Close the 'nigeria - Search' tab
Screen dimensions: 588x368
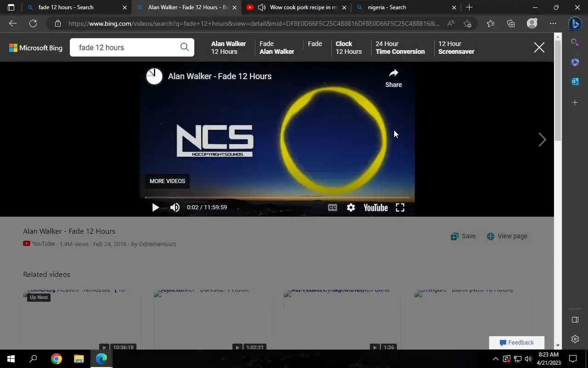[454, 7]
